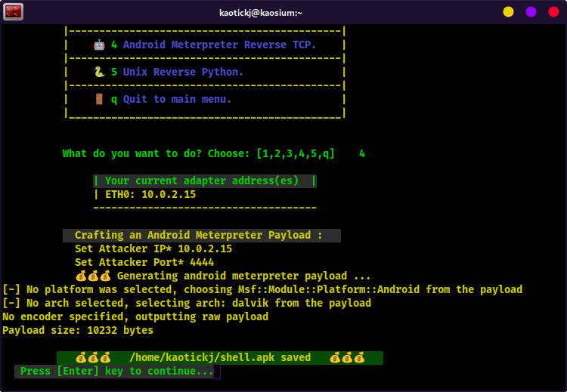Click the terminal app icon in the title bar
The height and width of the screenshot is (392, 567).
[x=14, y=11]
